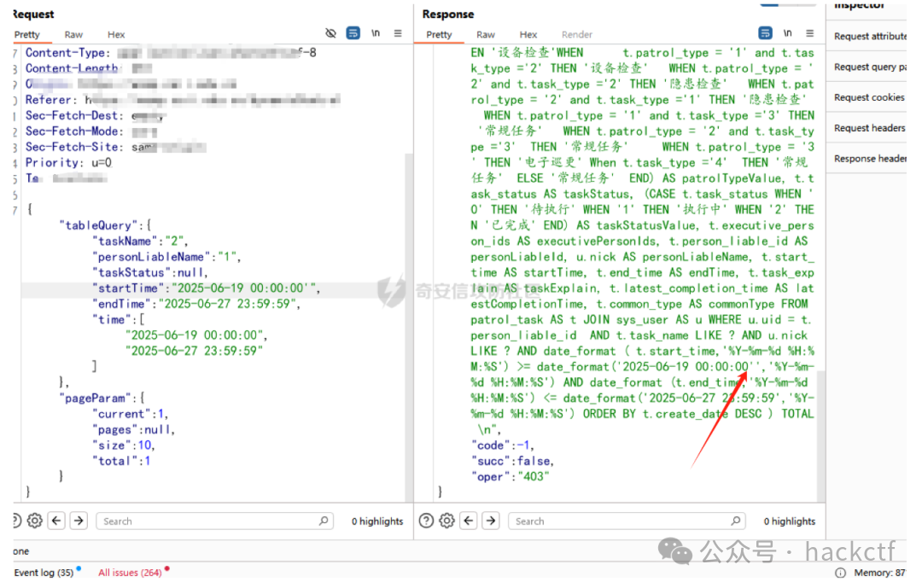The image size is (922, 588).
Task: Expand Response headers in Inspector
Action: click(870, 158)
